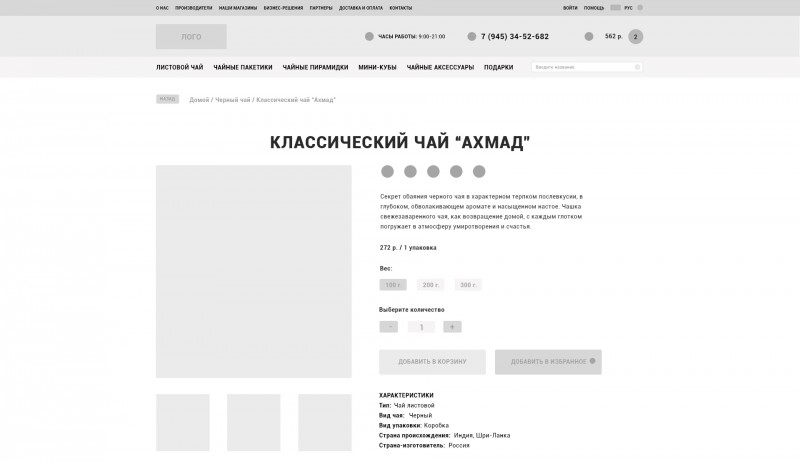Rate the product with the fifth star

pos(479,171)
